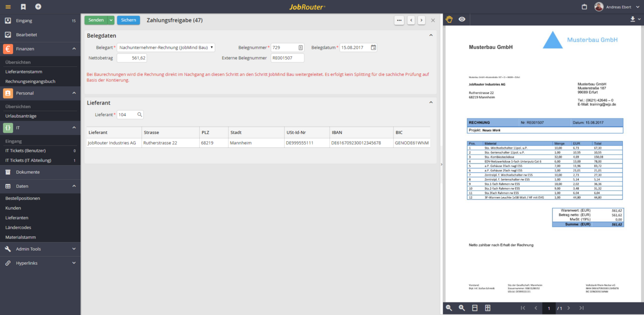Select the hand pan tool in viewer
This screenshot has width=644, height=315.
pos(449,19)
